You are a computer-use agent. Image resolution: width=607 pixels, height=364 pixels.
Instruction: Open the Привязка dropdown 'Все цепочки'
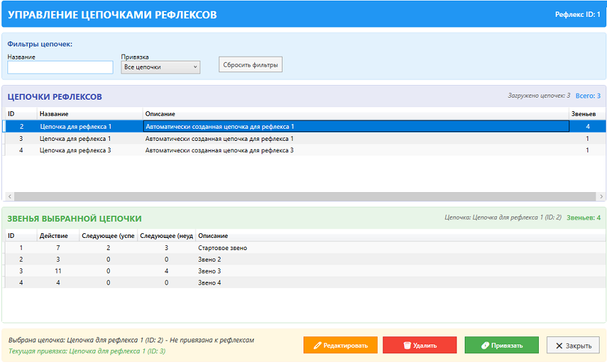[x=161, y=67]
